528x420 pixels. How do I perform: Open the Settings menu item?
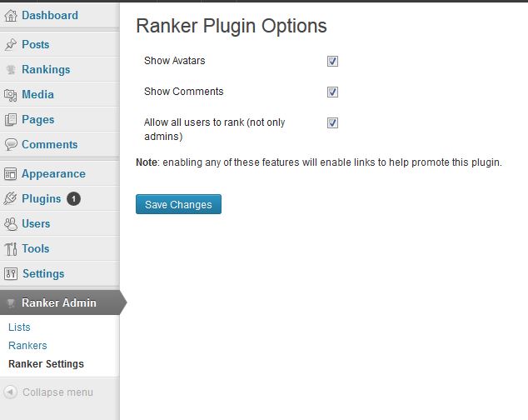click(42, 274)
